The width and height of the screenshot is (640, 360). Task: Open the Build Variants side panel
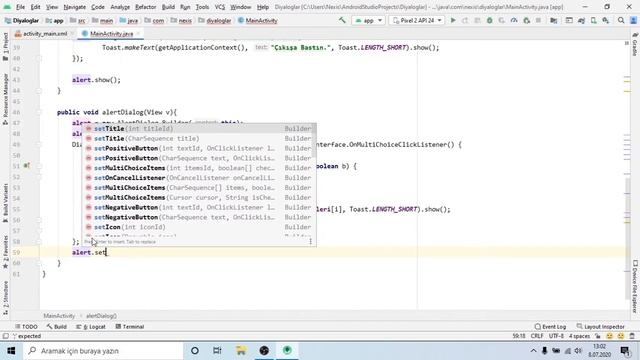5,202
